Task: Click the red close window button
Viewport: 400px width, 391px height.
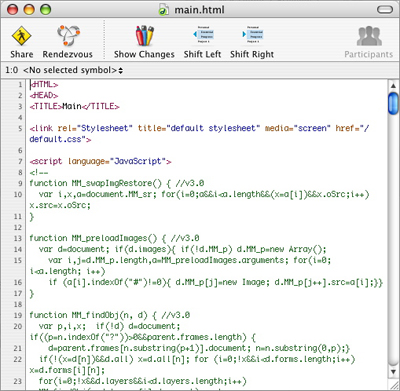Action: (x=13, y=9)
